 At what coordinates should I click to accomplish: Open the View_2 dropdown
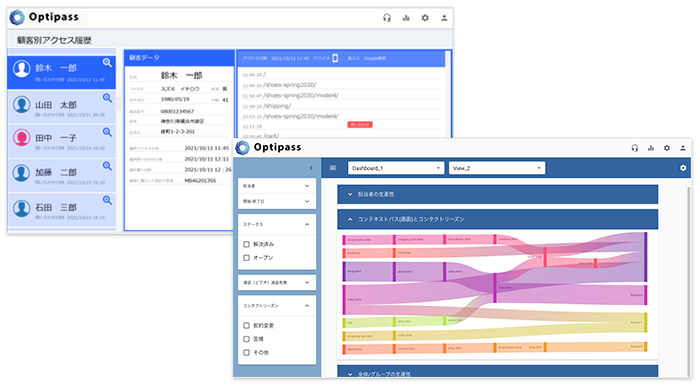(x=496, y=168)
